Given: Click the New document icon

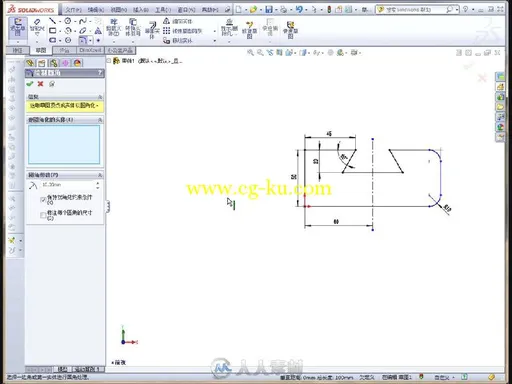Looking at the screenshot, I should point(238,9).
